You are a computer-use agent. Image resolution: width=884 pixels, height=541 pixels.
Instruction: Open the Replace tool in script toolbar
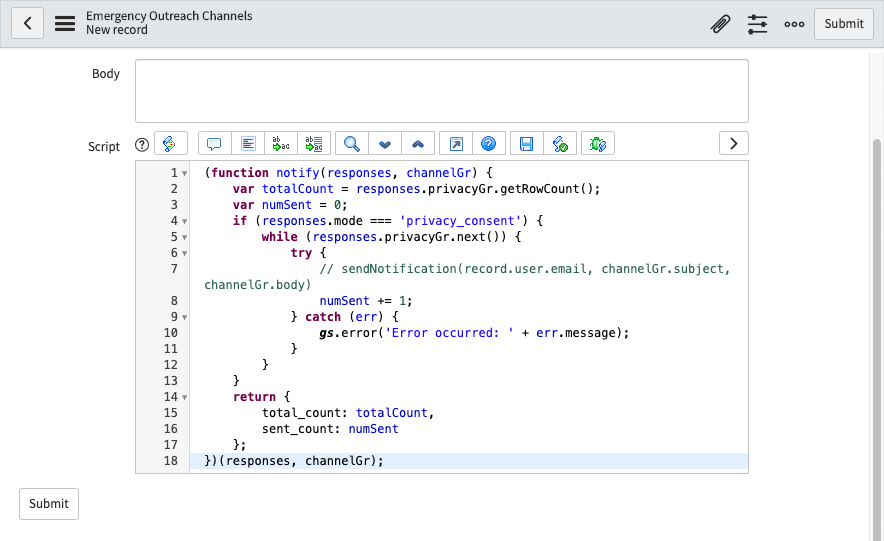(x=281, y=144)
